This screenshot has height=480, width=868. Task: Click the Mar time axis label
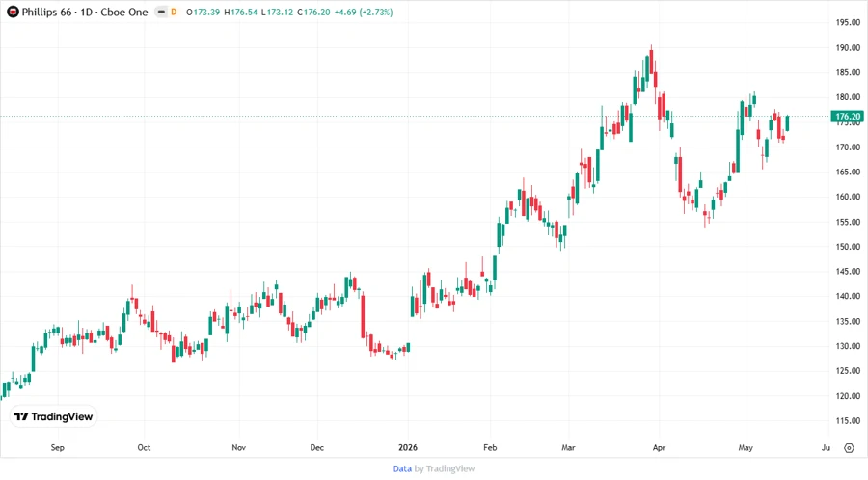568,447
